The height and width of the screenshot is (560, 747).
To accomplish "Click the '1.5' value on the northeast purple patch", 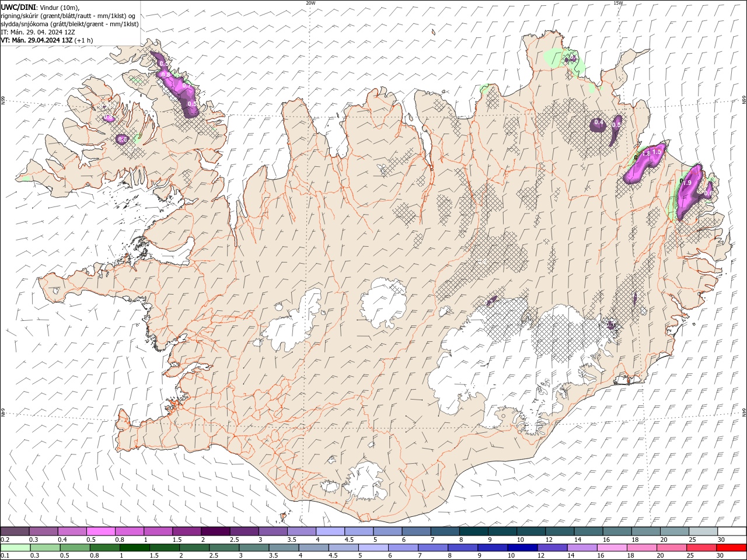I will [657, 152].
